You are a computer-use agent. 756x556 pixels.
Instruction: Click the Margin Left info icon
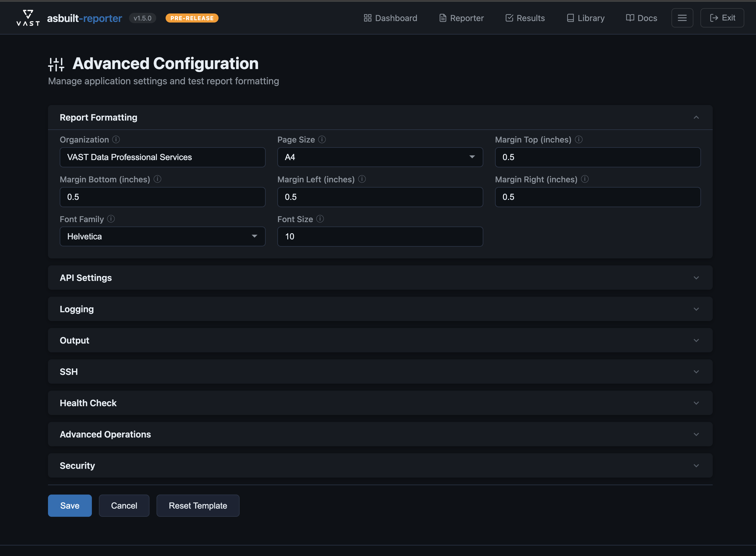click(362, 179)
